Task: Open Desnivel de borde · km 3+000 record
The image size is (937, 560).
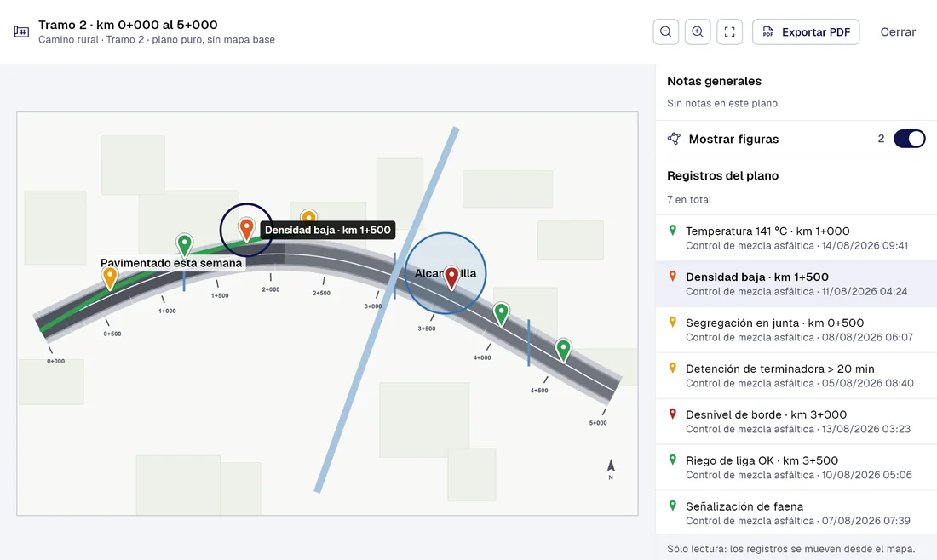Action: (796, 421)
